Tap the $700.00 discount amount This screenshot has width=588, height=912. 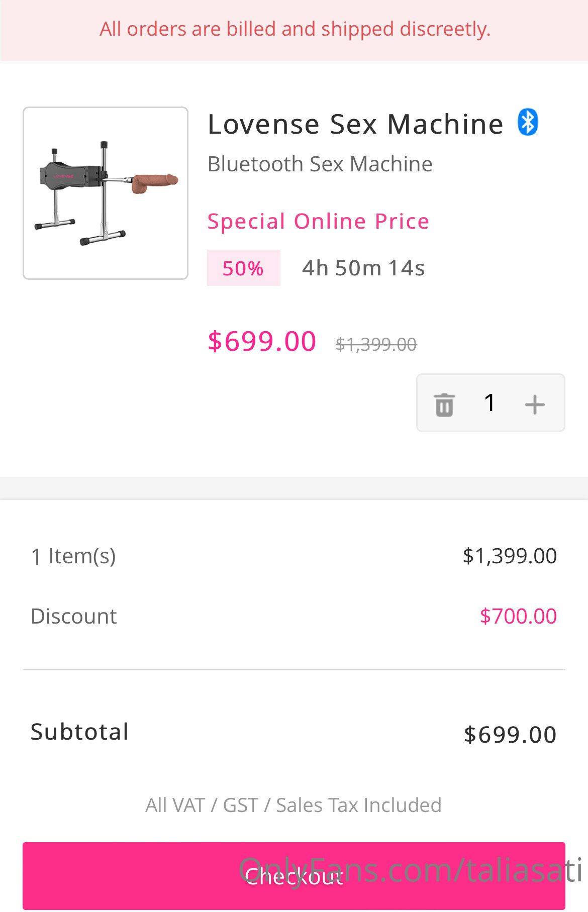(x=518, y=616)
